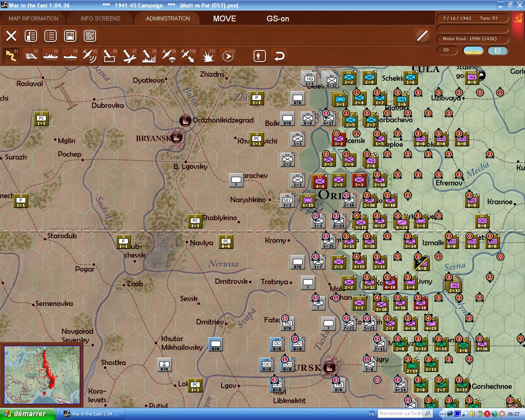525x420 pixels.
Task: Select the Kursk factory city marker
Action: tap(329, 367)
